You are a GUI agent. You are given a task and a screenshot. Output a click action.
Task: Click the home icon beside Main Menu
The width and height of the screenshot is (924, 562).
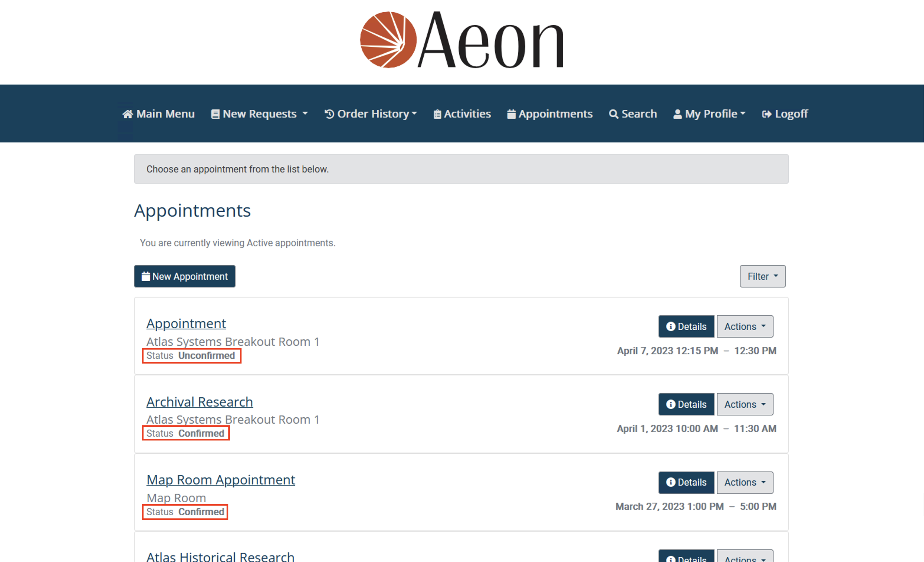pyautogui.click(x=128, y=114)
